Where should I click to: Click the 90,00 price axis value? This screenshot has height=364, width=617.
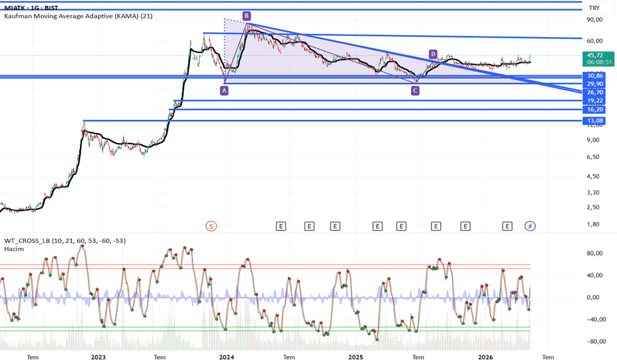coord(594,20)
